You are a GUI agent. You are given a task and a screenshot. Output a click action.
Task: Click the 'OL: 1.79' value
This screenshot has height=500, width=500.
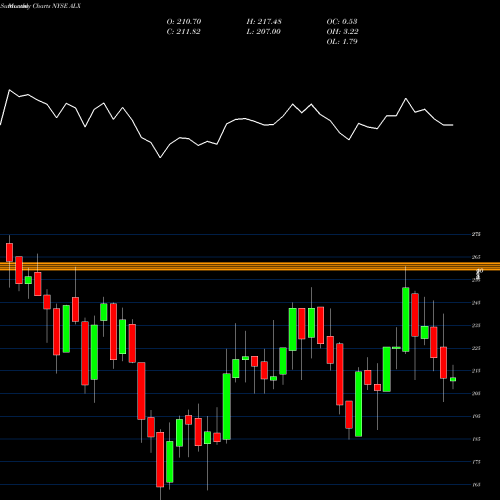(x=342, y=41)
